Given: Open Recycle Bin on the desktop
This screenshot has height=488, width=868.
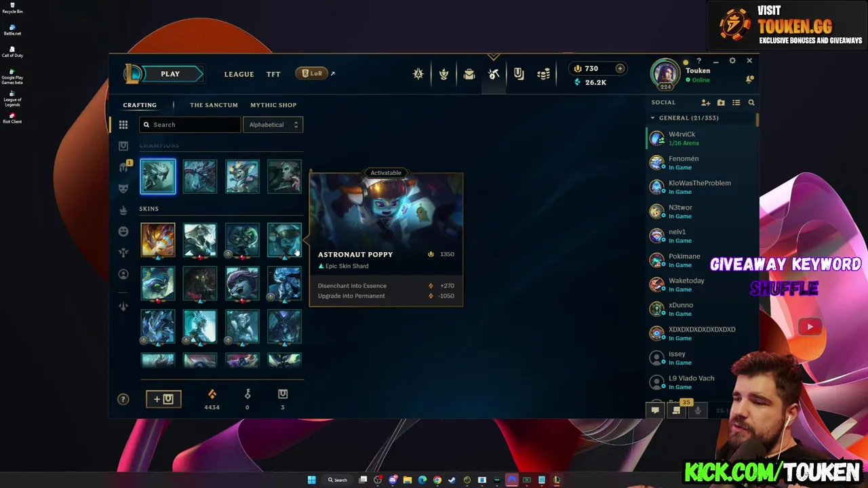Looking at the screenshot, I should [x=12, y=8].
